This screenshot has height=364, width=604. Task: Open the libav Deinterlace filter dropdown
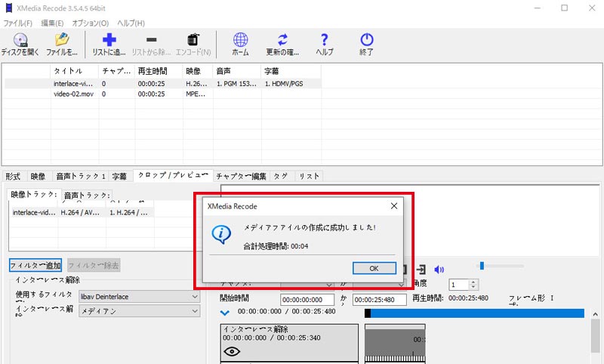click(x=140, y=297)
